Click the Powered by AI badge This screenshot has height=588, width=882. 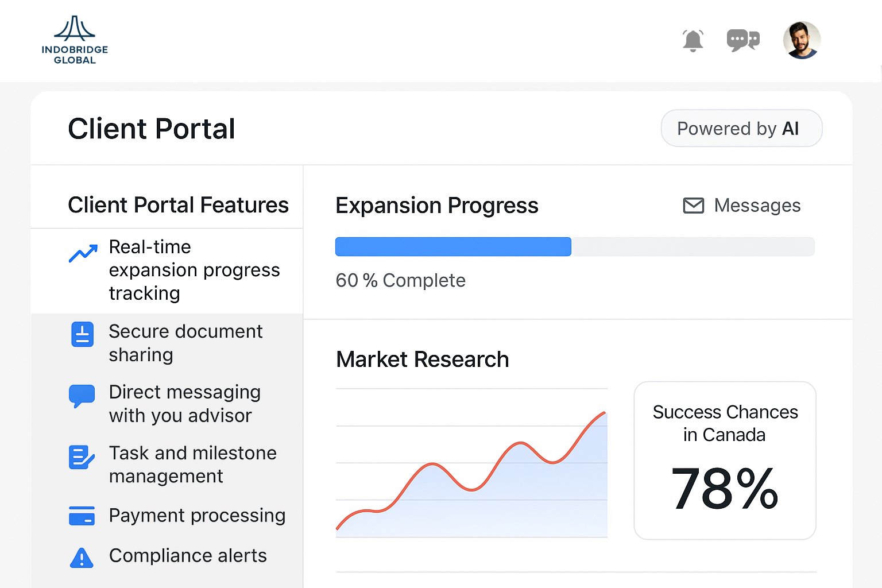click(741, 129)
